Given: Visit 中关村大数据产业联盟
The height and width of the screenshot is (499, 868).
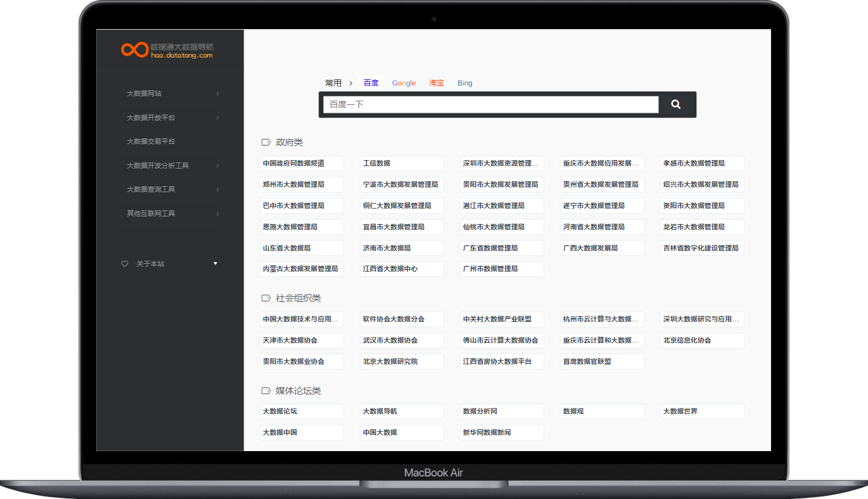Looking at the screenshot, I should (x=502, y=319).
